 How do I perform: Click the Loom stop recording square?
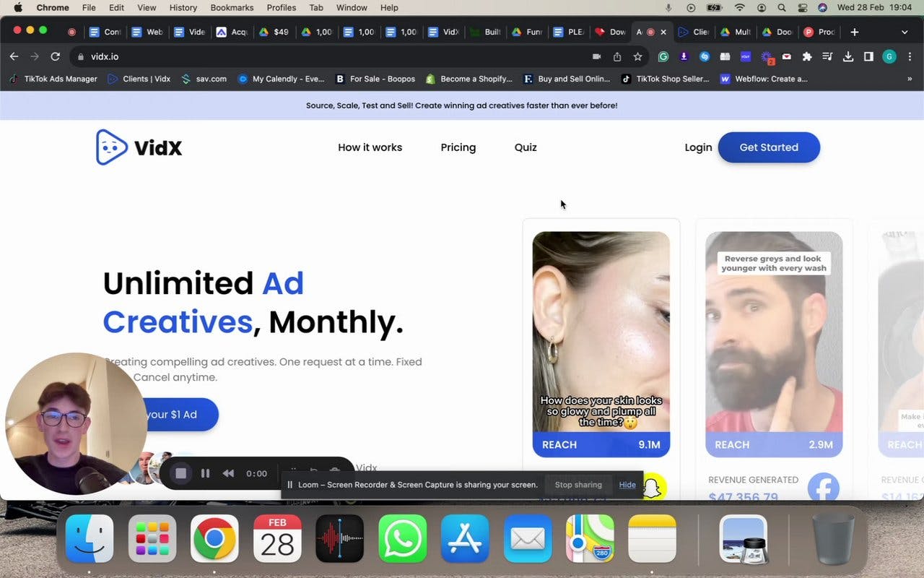(x=181, y=473)
